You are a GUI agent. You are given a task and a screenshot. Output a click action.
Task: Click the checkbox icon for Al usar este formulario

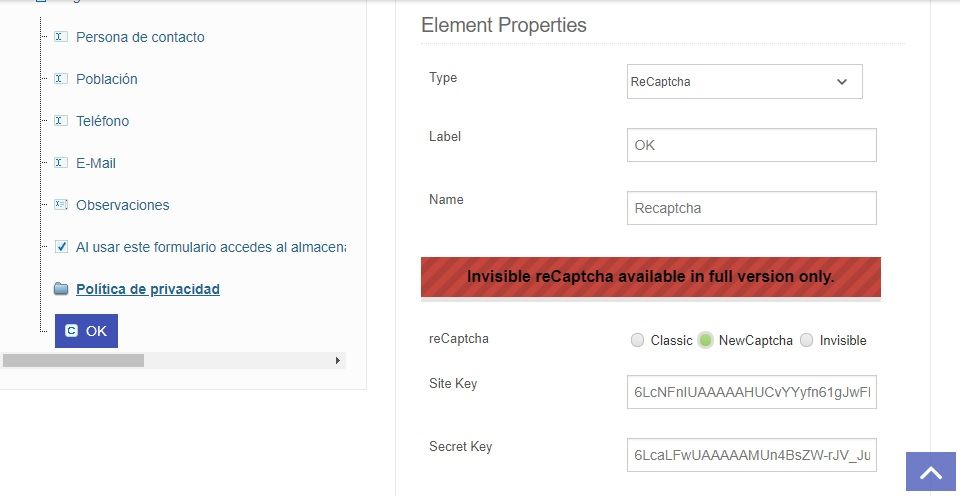pyautogui.click(x=61, y=247)
